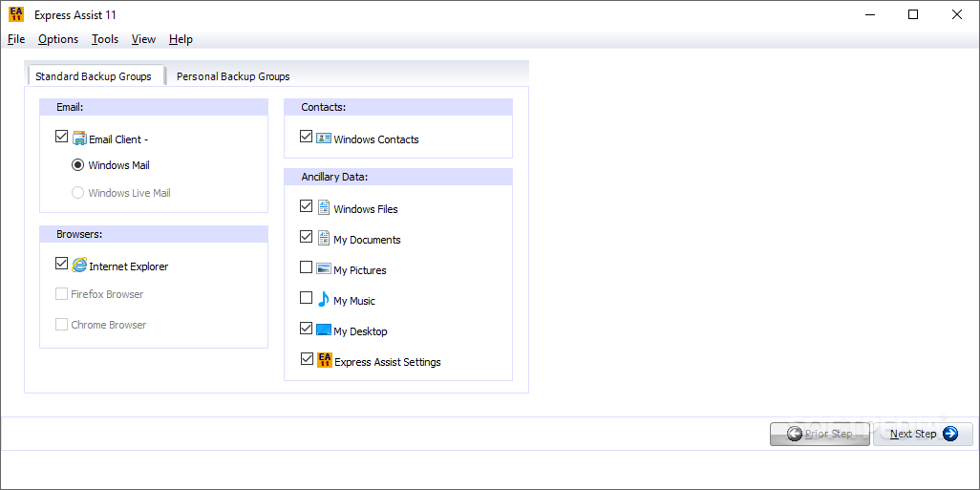Close the Express Assist window
The width and height of the screenshot is (980, 490).
tap(957, 15)
